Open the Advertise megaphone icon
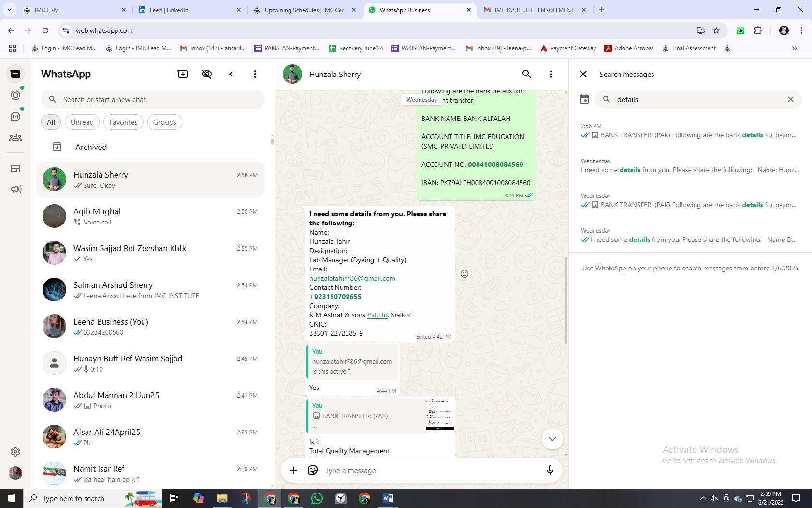The width and height of the screenshot is (812, 508). click(15, 189)
